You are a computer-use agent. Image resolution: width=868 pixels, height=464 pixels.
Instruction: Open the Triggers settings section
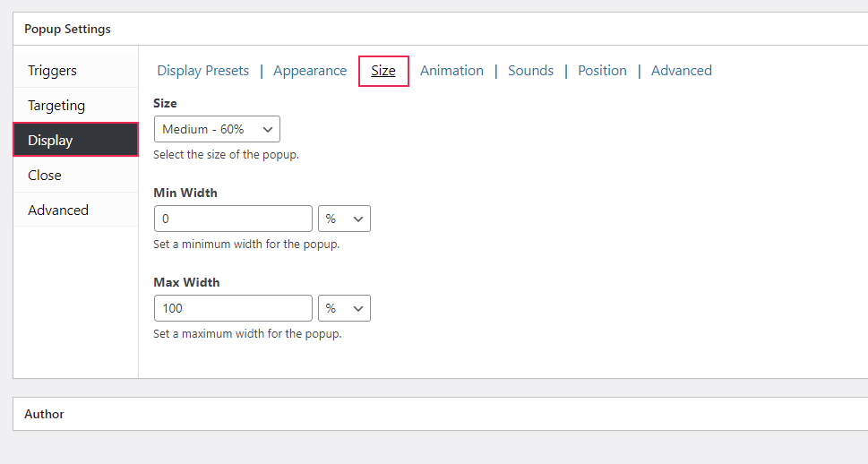75,71
